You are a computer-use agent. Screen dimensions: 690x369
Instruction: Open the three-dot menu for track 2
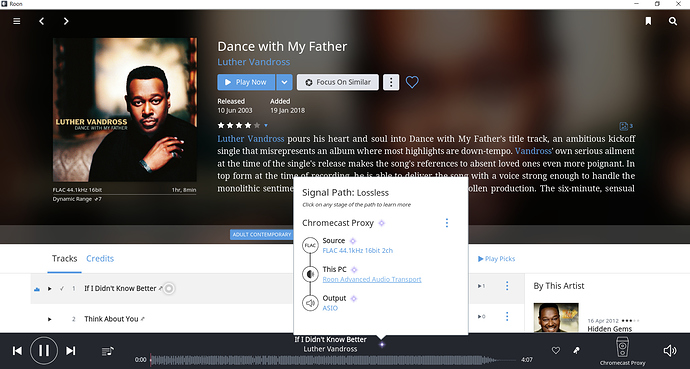(507, 316)
